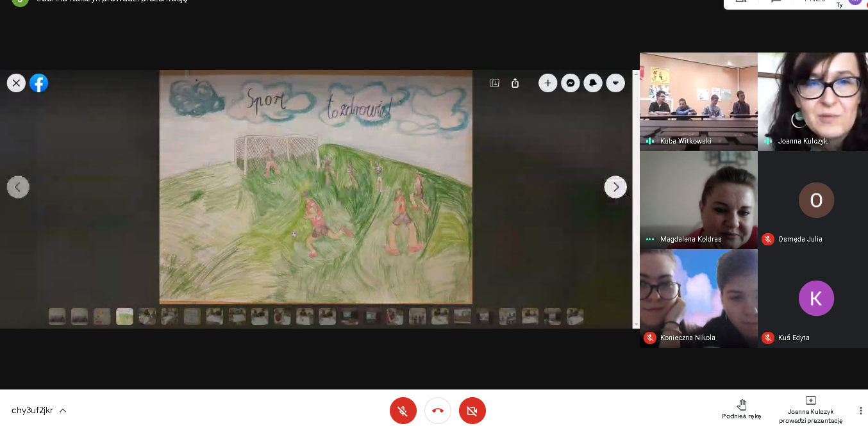
Task: Click muted mic icon beside Osmęda Julia
Action: [x=767, y=239]
